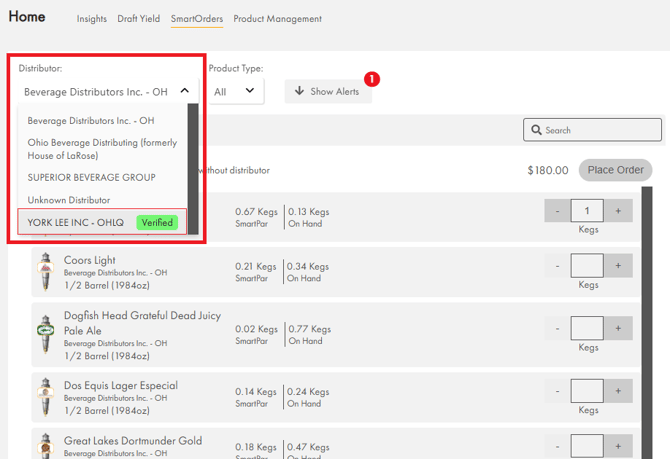Viewport: 670px width, 459px height.
Task: Open the Product Type dropdown
Action: click(235, 91)
